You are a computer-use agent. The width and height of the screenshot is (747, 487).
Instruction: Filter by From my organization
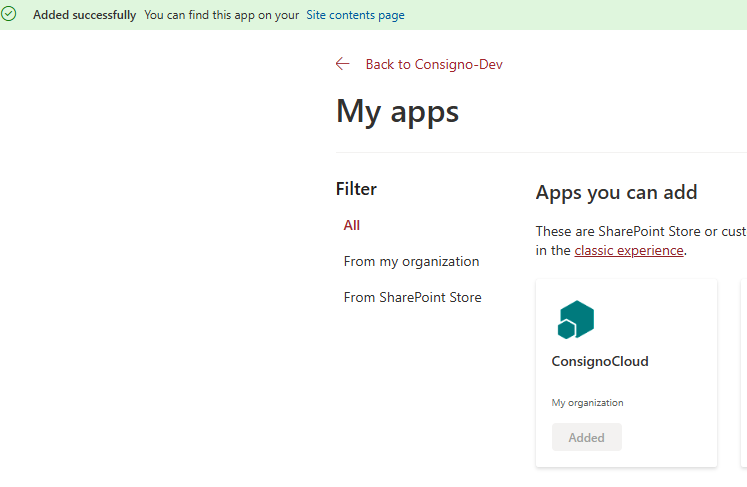pyautogui.click(x=411, y=262)
